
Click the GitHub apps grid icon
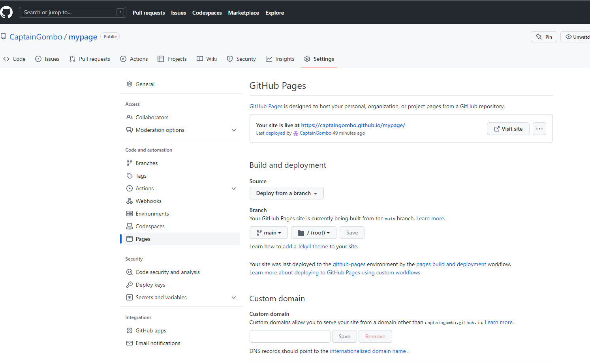pyautogui.click(x=130, y=330)
